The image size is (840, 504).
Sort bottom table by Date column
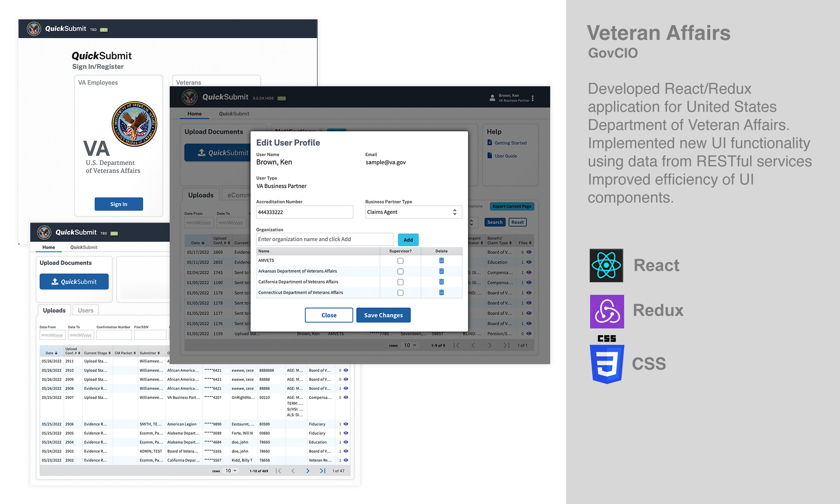click(51, 353)
